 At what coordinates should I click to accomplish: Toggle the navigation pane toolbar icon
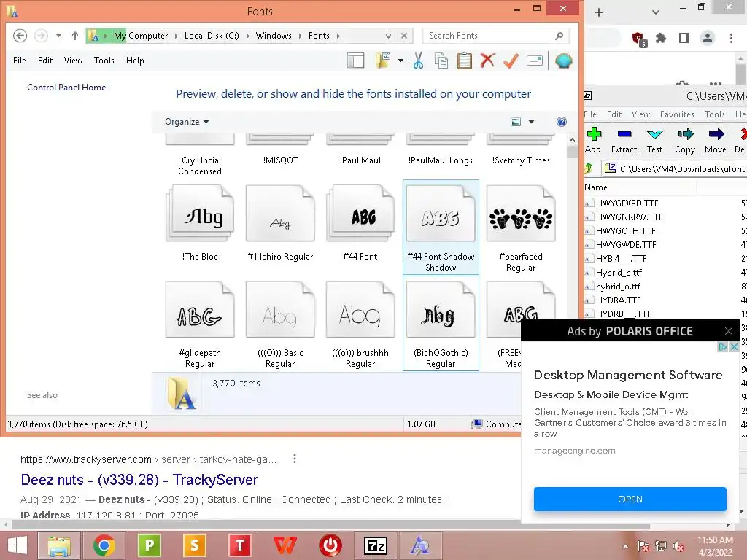(355, 61)
